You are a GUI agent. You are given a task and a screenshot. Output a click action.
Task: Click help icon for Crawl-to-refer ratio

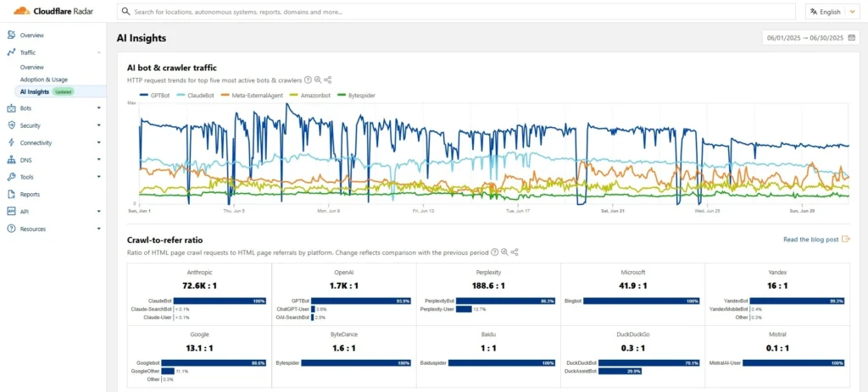(x=494, y=252)
